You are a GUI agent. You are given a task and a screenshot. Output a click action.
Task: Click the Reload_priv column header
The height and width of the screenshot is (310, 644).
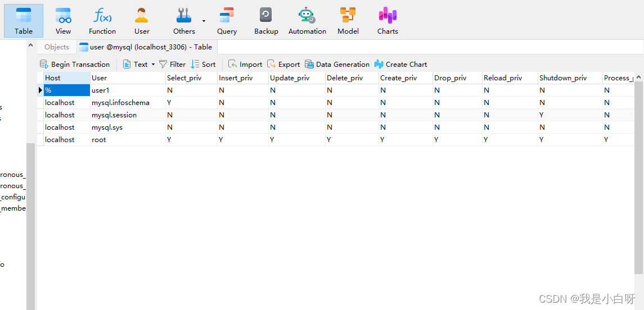(x=510, y=78)
